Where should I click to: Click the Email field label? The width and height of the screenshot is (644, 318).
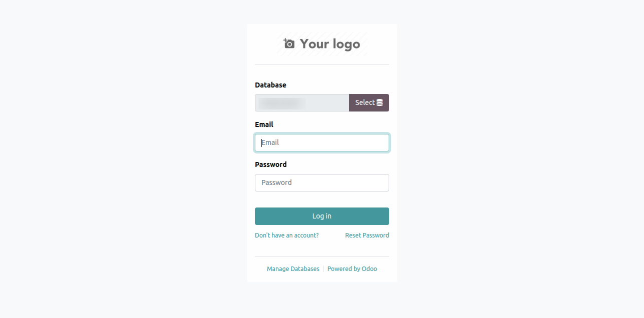(264, 124)
